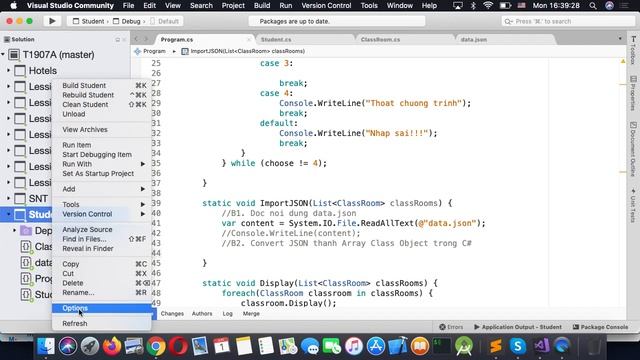Choose Set As Startup Project
This screenshot has width=640, height=360.
click(x=102, y=173)
